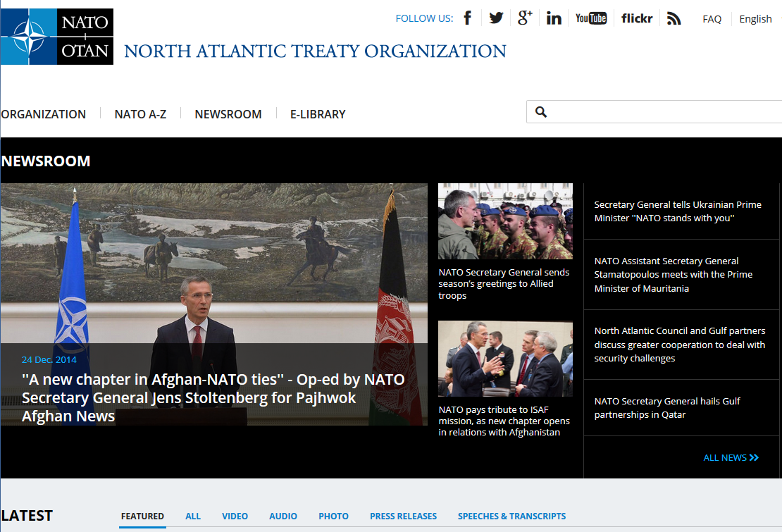Open the English language selector

755,19
